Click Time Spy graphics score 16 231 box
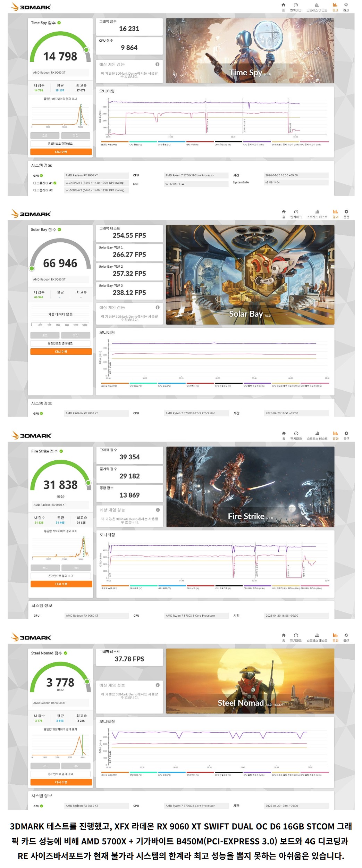The width and height of the screenshot is (362, 868). point(129,27)
